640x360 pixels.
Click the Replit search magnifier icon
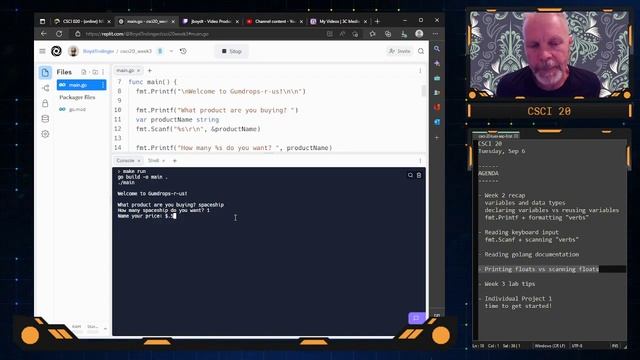[421, 51]
